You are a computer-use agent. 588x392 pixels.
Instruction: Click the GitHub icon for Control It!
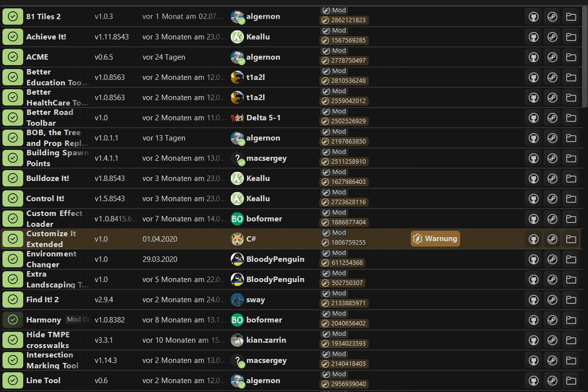[x=534, y=198]
